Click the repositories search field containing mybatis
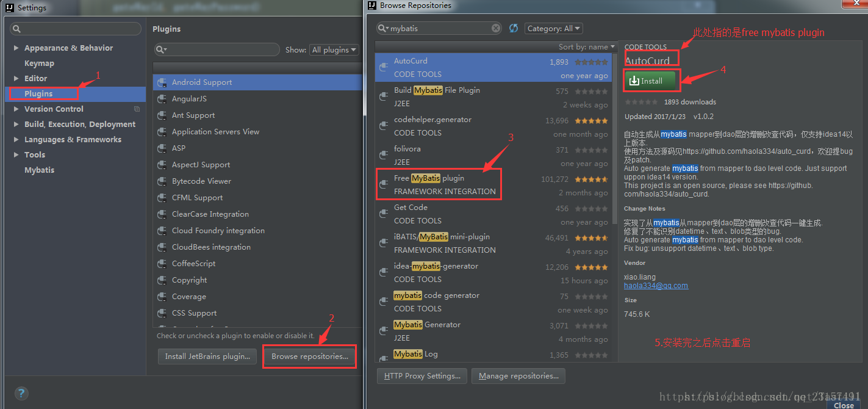Screen dimensions: 868x409 coord(439,28)
